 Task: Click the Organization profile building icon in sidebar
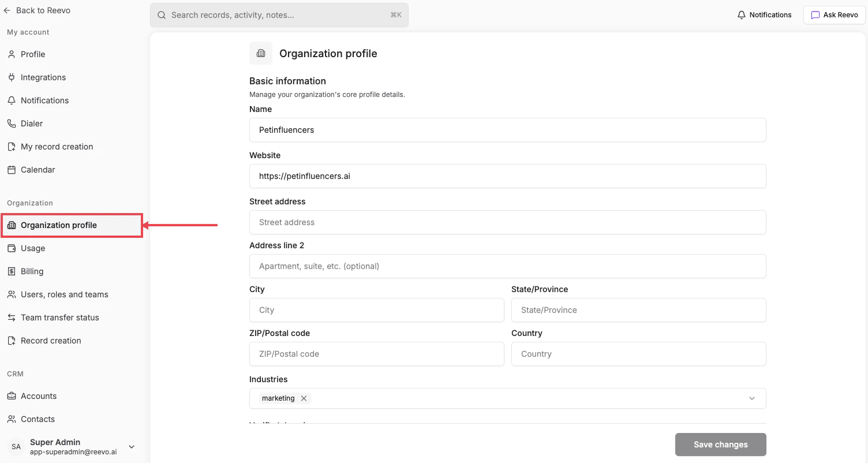(x=12, y=225)
